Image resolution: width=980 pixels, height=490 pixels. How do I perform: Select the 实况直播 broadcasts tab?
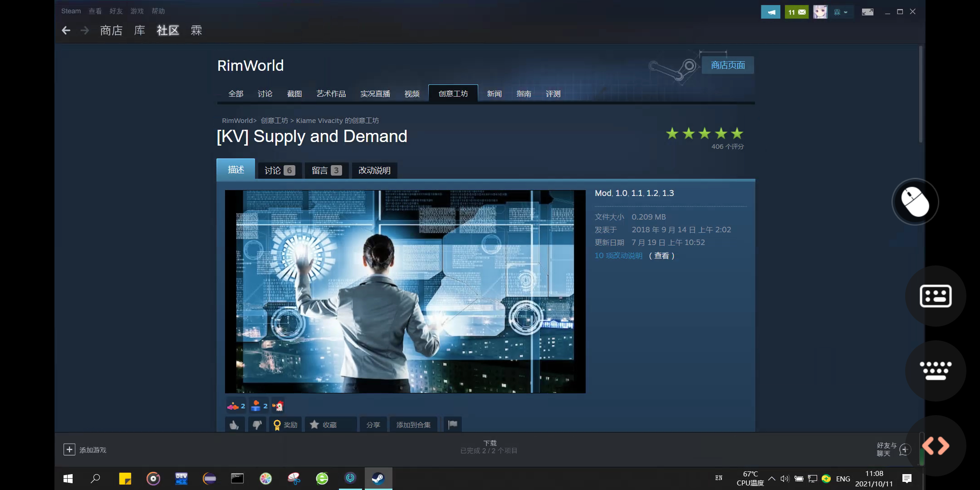click(375, 93)
